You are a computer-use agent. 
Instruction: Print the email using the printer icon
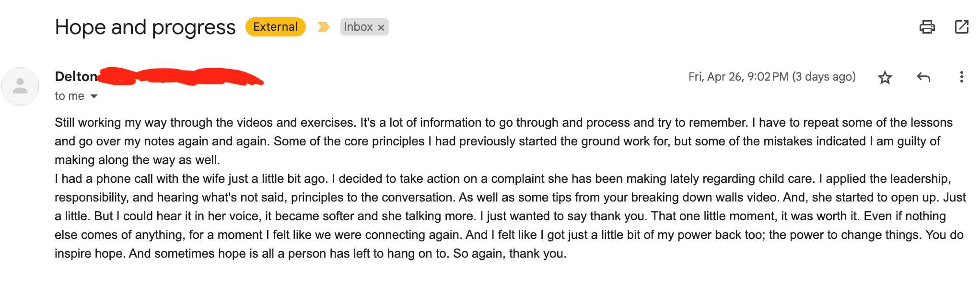(x=927, y=27)
